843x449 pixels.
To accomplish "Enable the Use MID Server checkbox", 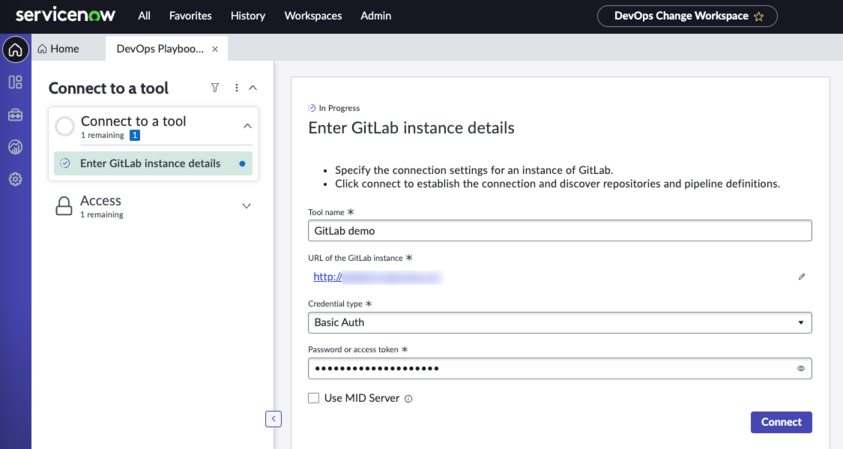I will pyautogui.click(x=313, y=398).
